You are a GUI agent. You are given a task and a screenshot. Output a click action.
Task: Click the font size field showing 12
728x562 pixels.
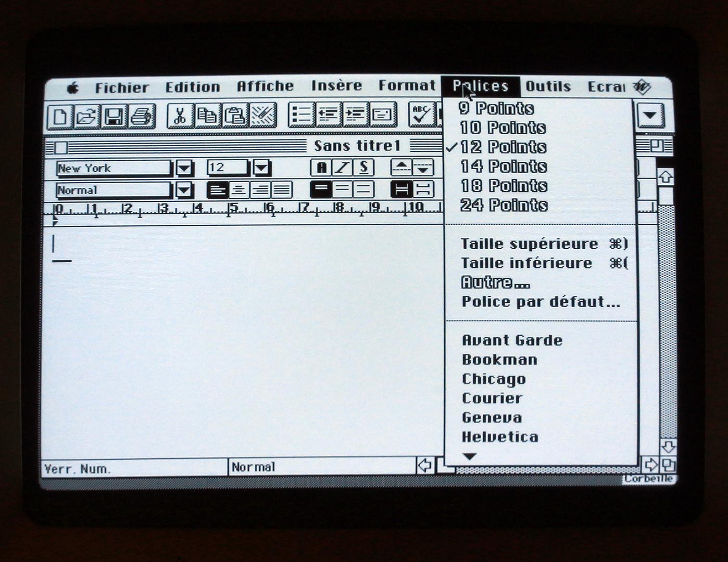point(227,168)
